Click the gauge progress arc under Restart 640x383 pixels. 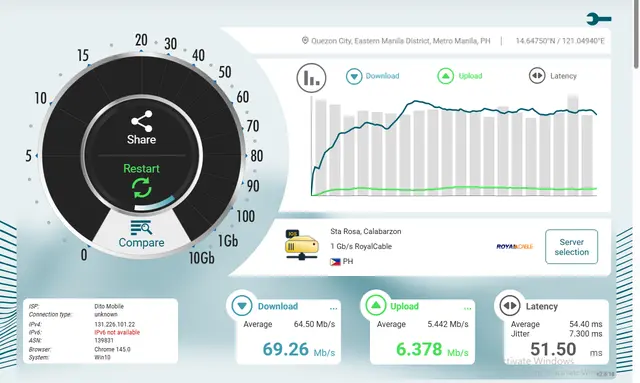pyautogui.click(x=155, y=204)
